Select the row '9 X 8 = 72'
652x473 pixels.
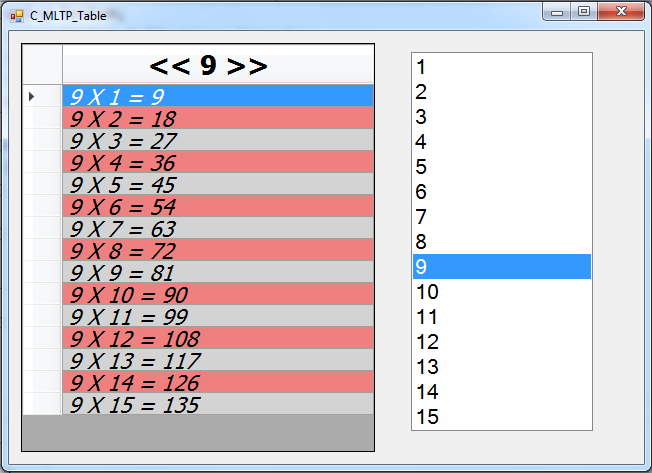point(218,250)
